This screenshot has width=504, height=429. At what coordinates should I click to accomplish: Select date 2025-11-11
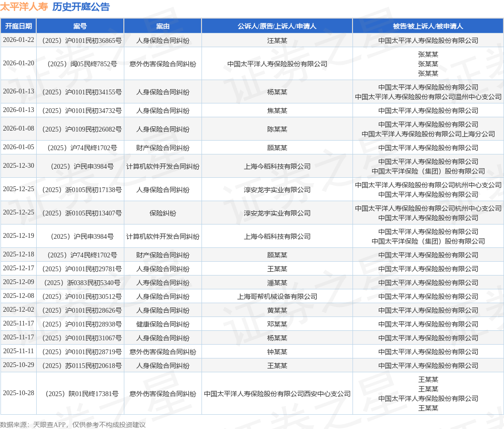click(18, 351)
